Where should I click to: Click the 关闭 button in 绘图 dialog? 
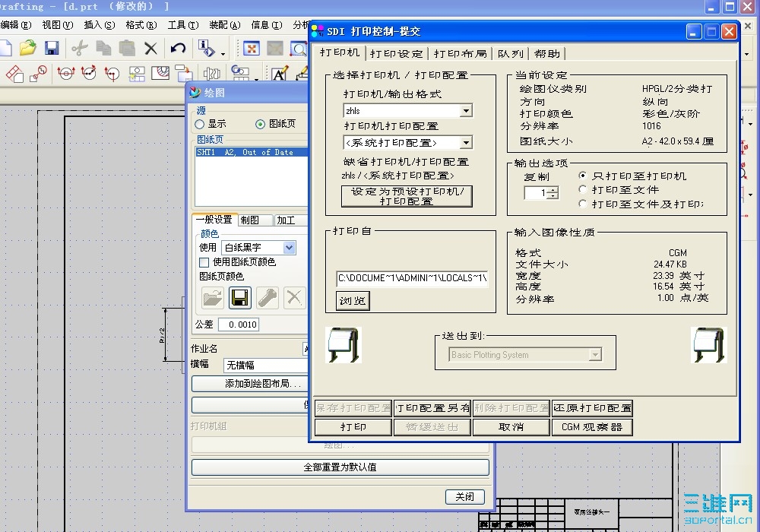[465, 496]
